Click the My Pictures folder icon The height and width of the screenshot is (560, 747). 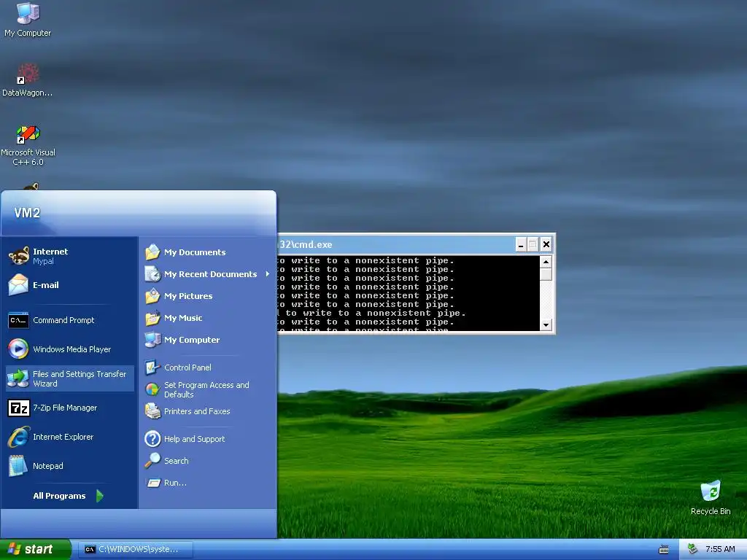coord(152,296)
